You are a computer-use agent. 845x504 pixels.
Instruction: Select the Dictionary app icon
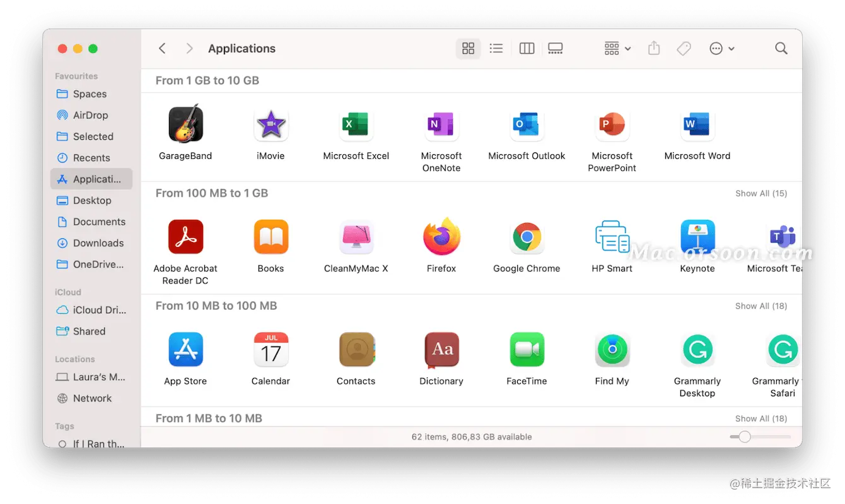click(x=441, y=350)
